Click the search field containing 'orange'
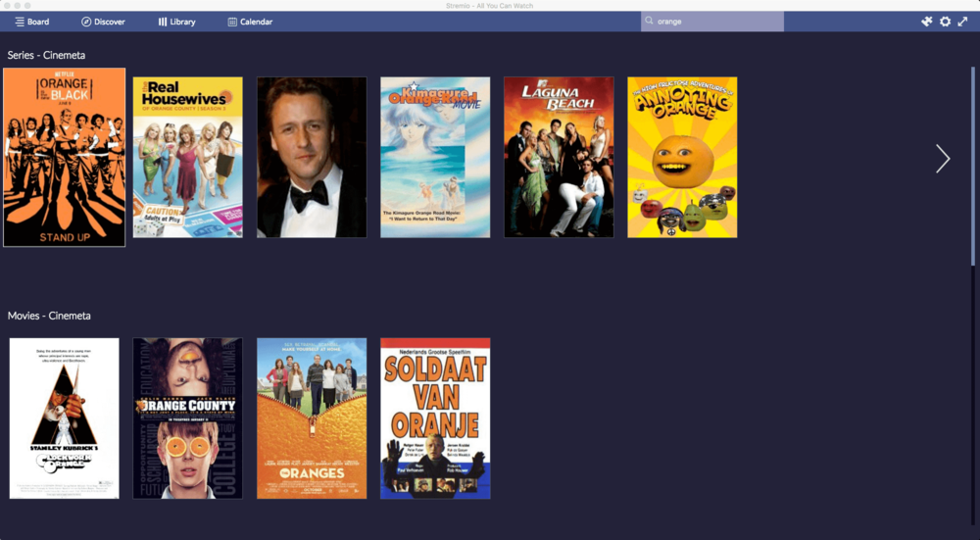Image resolution: width=980 pixels, height=540 pixels. pos(712,22)
